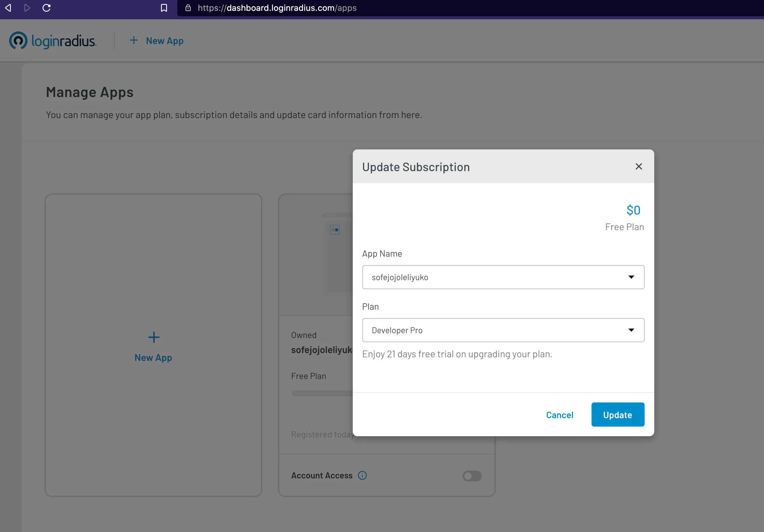
Task: Click the browser back navigation arrow
Action: click(x=8, y=8)
